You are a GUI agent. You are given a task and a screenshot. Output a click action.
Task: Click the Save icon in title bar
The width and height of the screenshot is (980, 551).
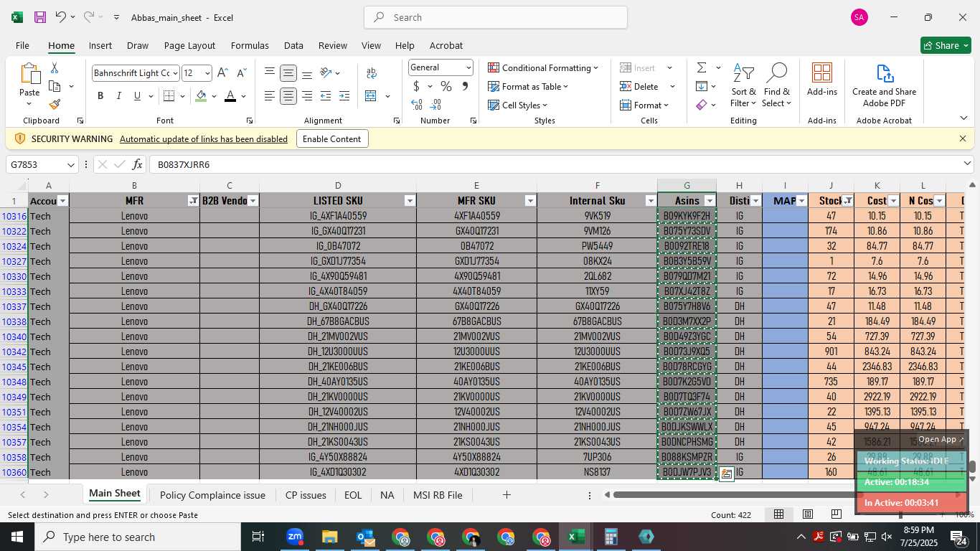40,17
